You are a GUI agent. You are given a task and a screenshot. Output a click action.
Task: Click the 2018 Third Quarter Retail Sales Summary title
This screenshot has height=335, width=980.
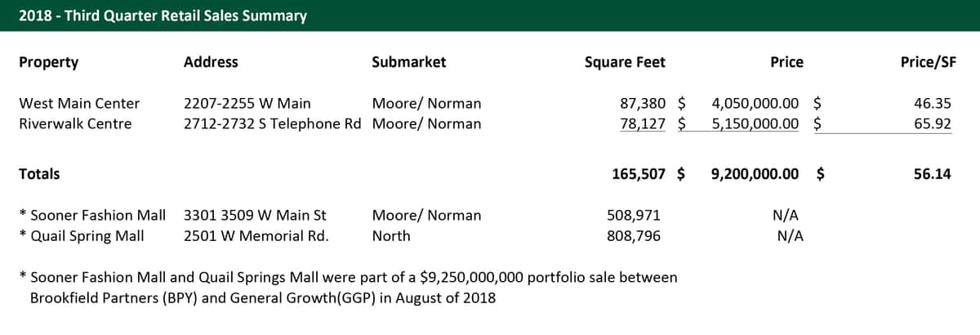tap(163, 16)
